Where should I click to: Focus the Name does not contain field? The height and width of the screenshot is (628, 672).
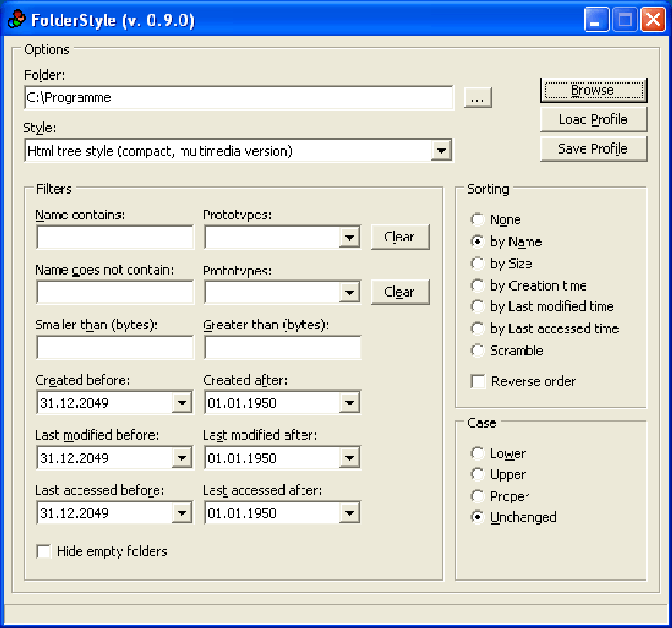coord(115,293)
